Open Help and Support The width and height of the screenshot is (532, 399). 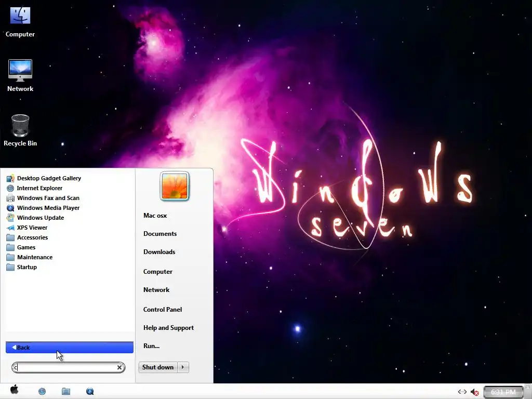(x=168, y=328)
